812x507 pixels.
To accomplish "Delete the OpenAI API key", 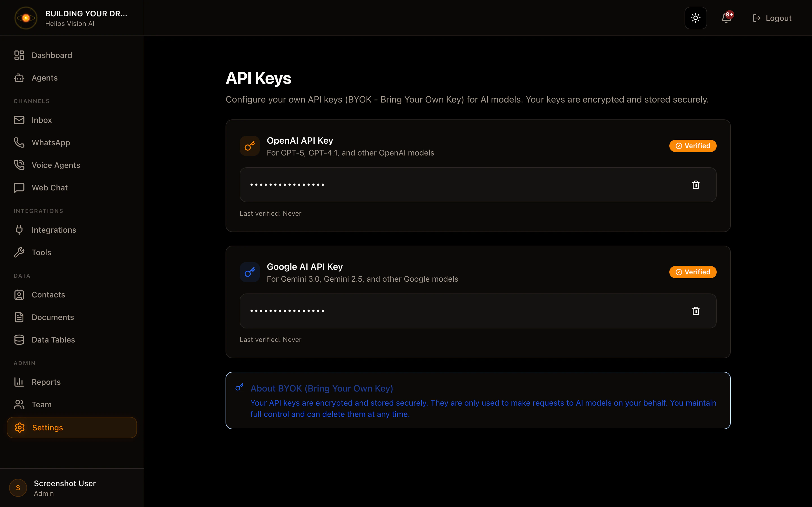I will coord(695,185).
